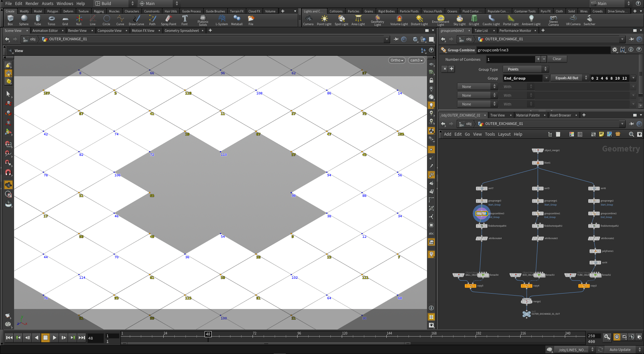Image resolution: width=644 pixels, height=354 pixels.
Task: Add an Environment Light from shelf
Action: pyautogui.click(x=441, y=20)
